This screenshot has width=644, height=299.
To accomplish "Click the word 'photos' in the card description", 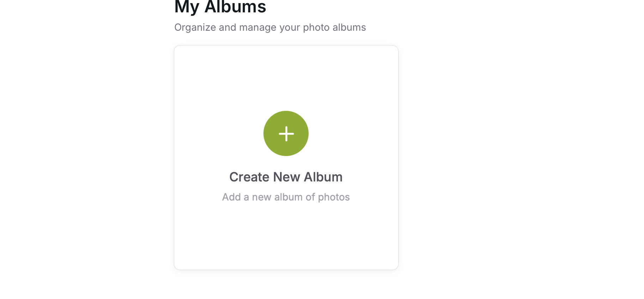I will click(334, 197).
